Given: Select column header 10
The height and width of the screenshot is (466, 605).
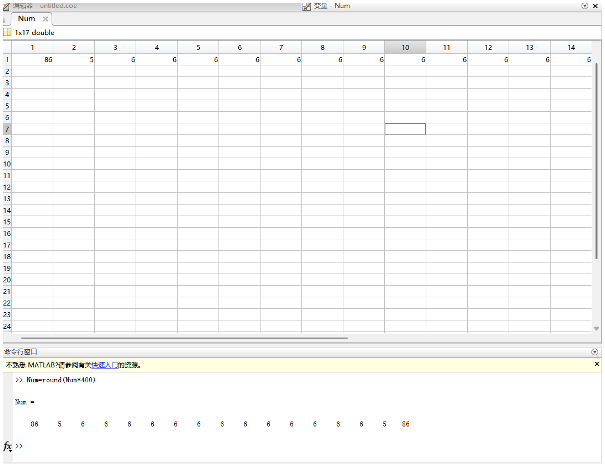Looking at the screenshot, I should tap(405, 47).
